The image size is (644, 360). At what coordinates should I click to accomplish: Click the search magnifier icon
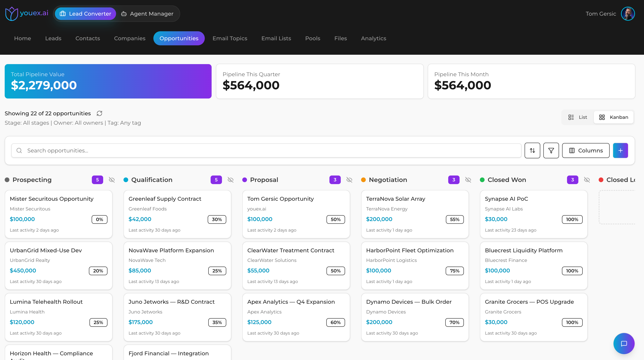coord(19,150)
